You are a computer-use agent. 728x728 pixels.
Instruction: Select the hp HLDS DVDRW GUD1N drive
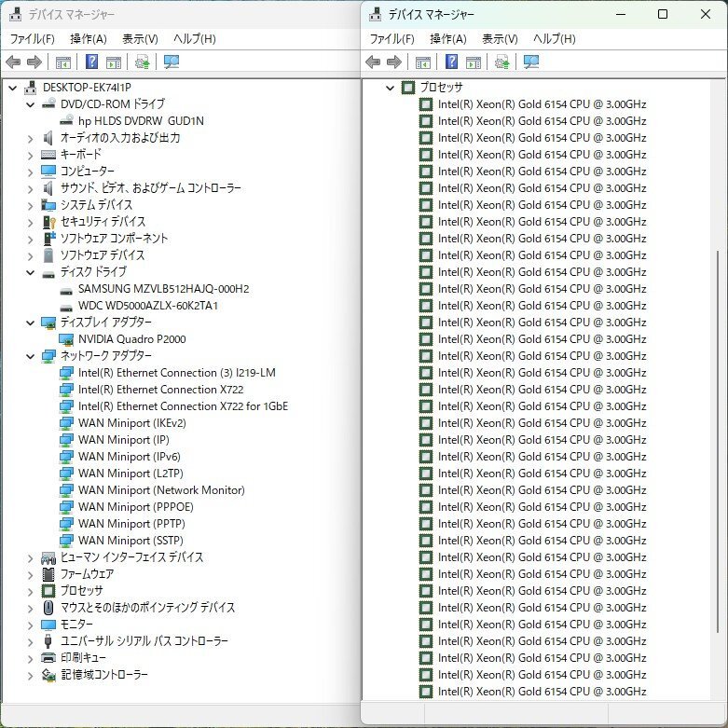[141, 121]
